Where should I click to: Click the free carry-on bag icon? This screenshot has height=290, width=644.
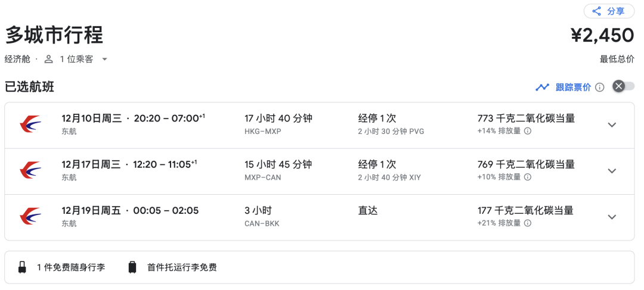click(x=23, y=267)
